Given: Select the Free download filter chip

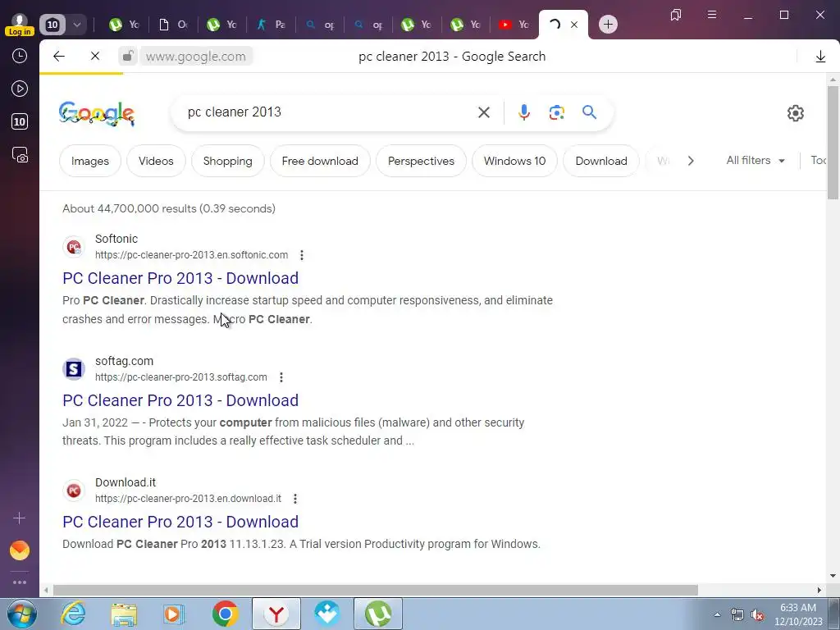Looking at the screenshot, I should pyautogui.click(x=320, y=161).
